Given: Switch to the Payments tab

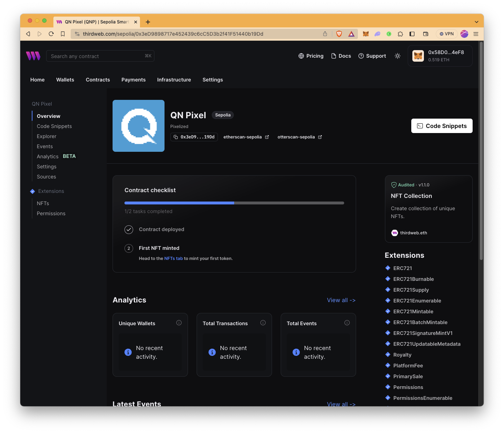Looking at the screenshot, I should coord(133,80).
